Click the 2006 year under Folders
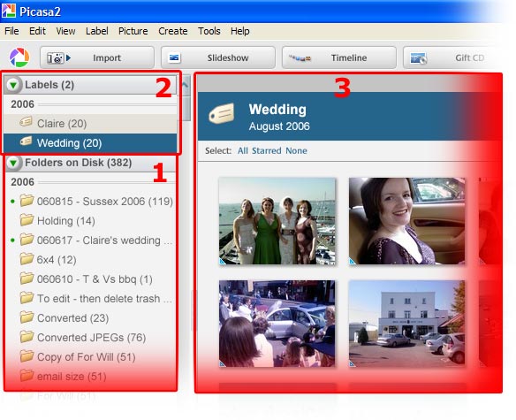Image resolution: width=516 pixels, height=420 pixels. (x=22, y=182)
